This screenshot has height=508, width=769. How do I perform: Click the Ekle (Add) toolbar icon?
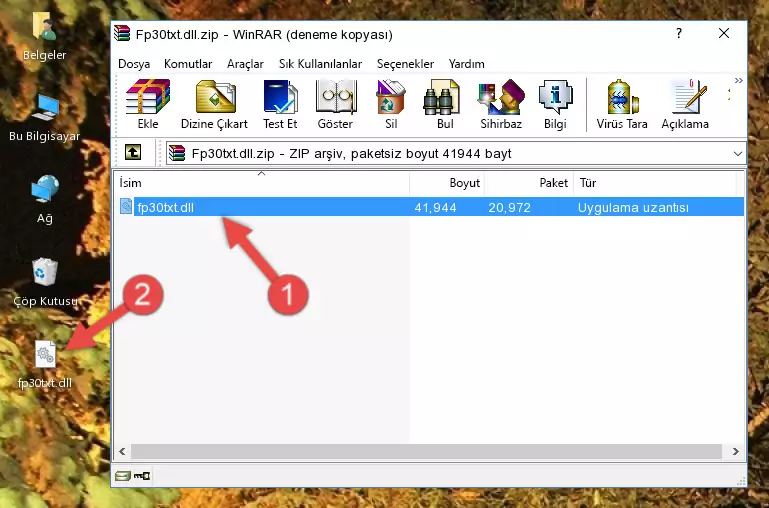coord(148,104)
